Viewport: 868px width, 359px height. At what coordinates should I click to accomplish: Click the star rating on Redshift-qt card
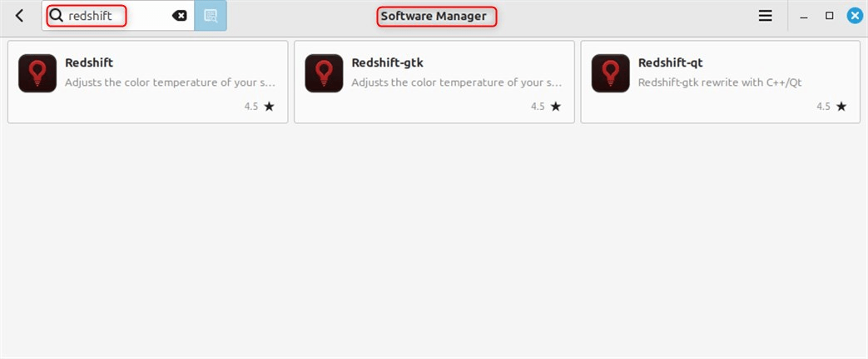coord(841,107)
